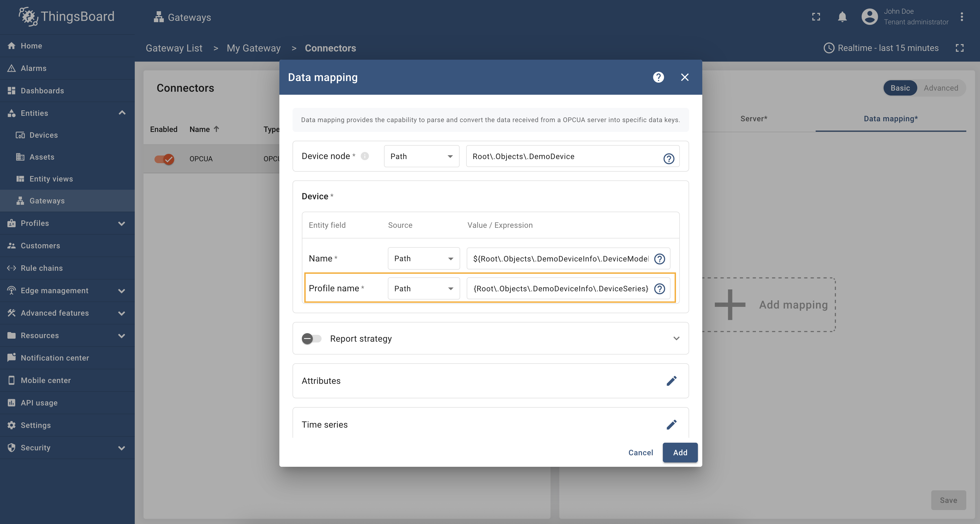The width and height of the screenshot is (980, 524).
Task: Click the help icon in Data mapping header
Action: coord(658,77)
